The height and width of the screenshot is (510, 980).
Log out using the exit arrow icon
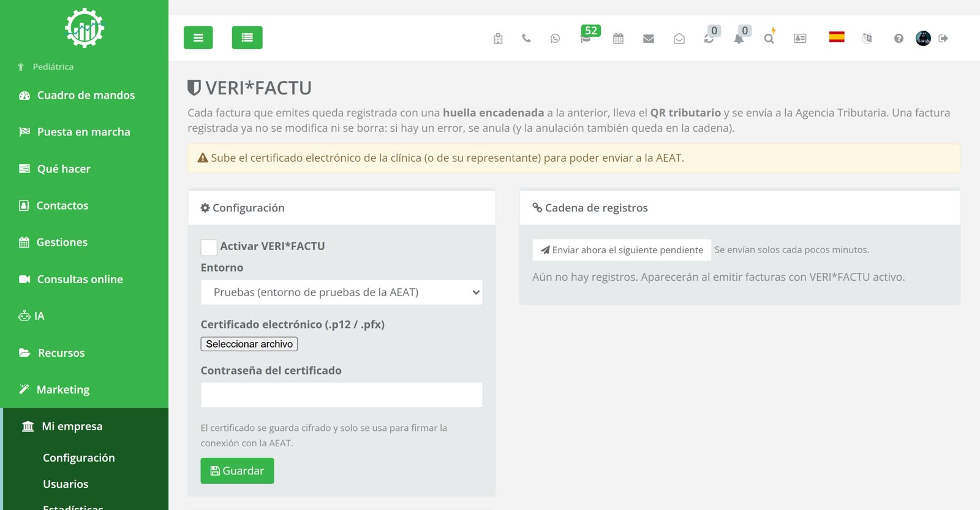coord(943,38)
